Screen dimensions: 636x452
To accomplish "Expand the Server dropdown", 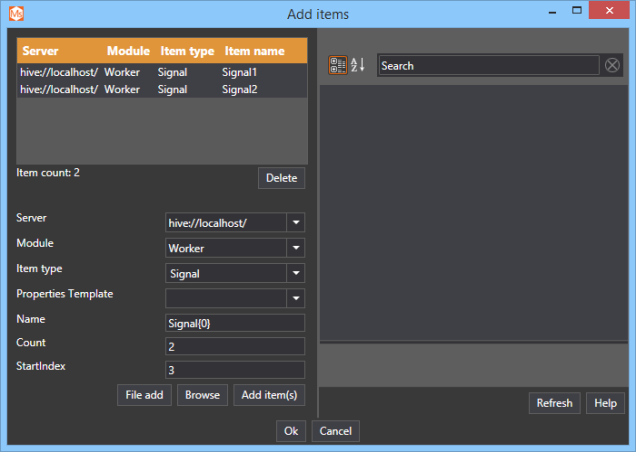I will tap(295, 222).
